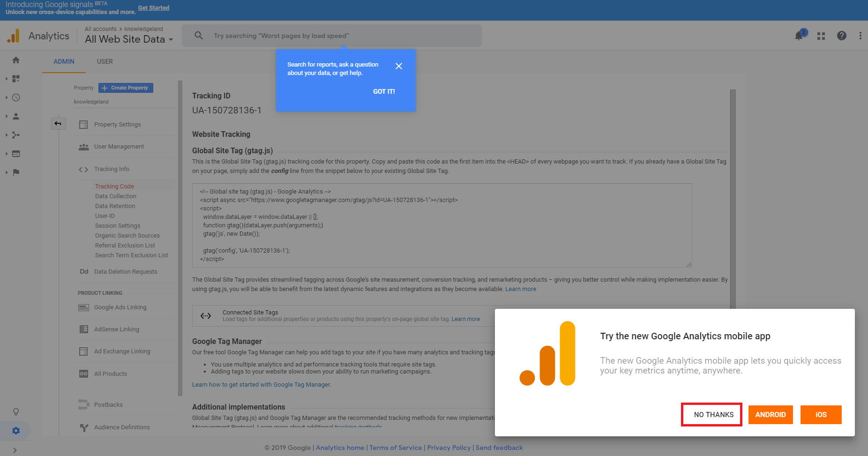Switch to the USER tab
This screenshot has height=456, width=868.
[x=105, y=61]
